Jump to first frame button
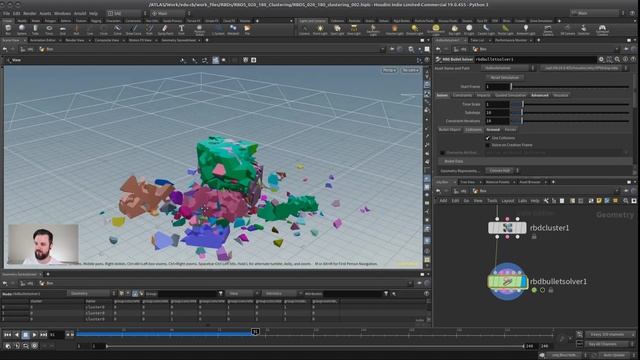 7,335
